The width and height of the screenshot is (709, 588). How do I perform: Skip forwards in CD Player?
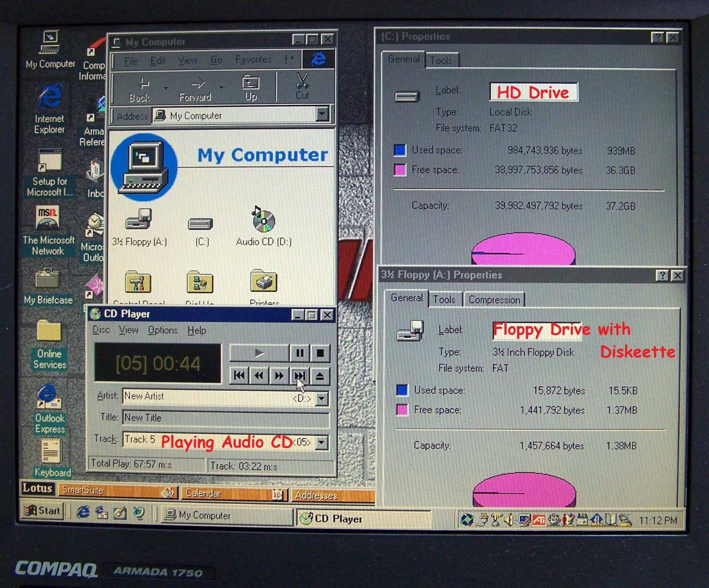(x=279, y=376)
